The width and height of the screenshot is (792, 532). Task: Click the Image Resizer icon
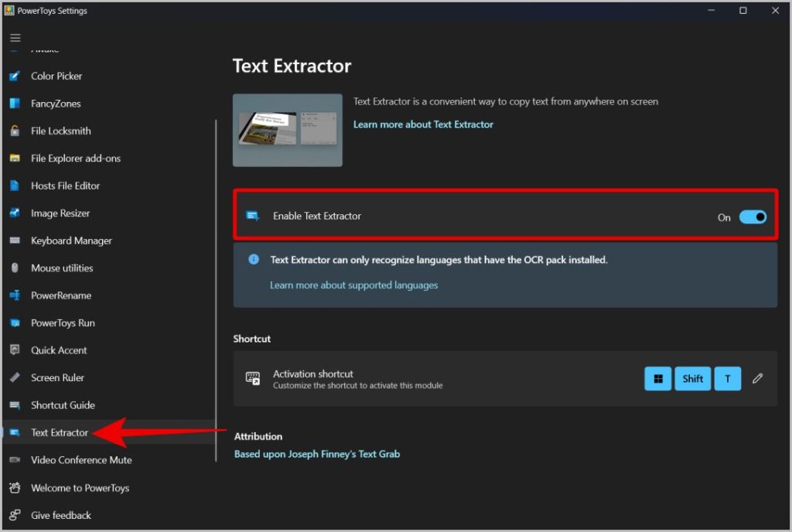coord(15,213)
